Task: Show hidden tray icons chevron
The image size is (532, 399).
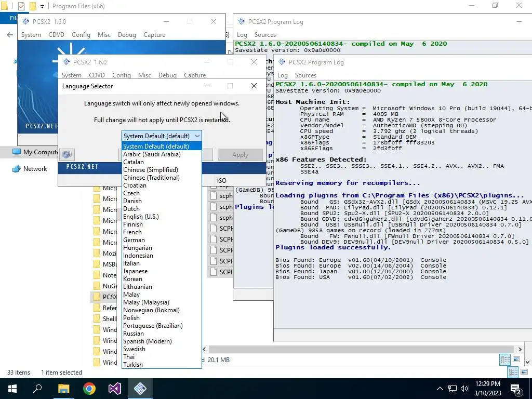Action: 440,389
